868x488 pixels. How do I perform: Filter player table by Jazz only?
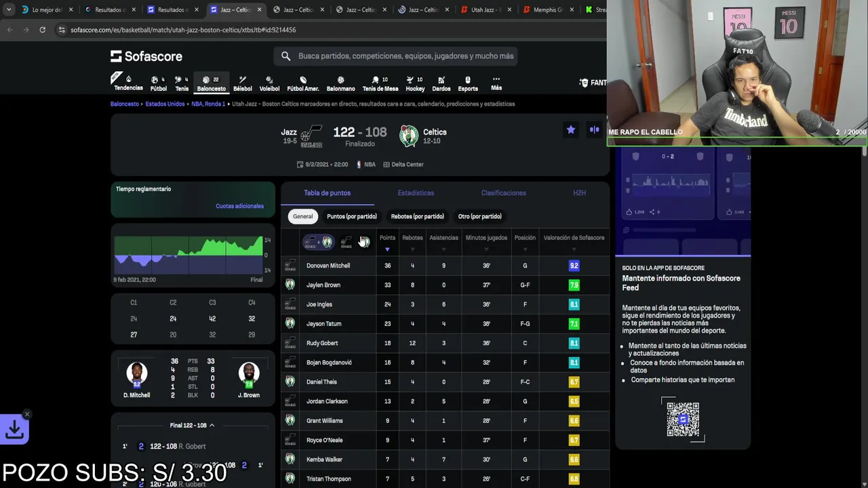tap(347, 242)
